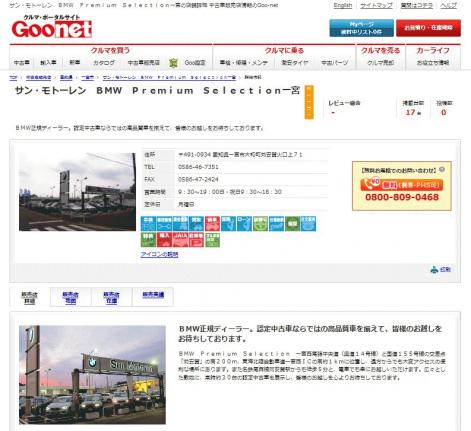The height and width of the screenshot is (431, 471).
Task: Open the Myページ button
Action: [x=361, y=28]
